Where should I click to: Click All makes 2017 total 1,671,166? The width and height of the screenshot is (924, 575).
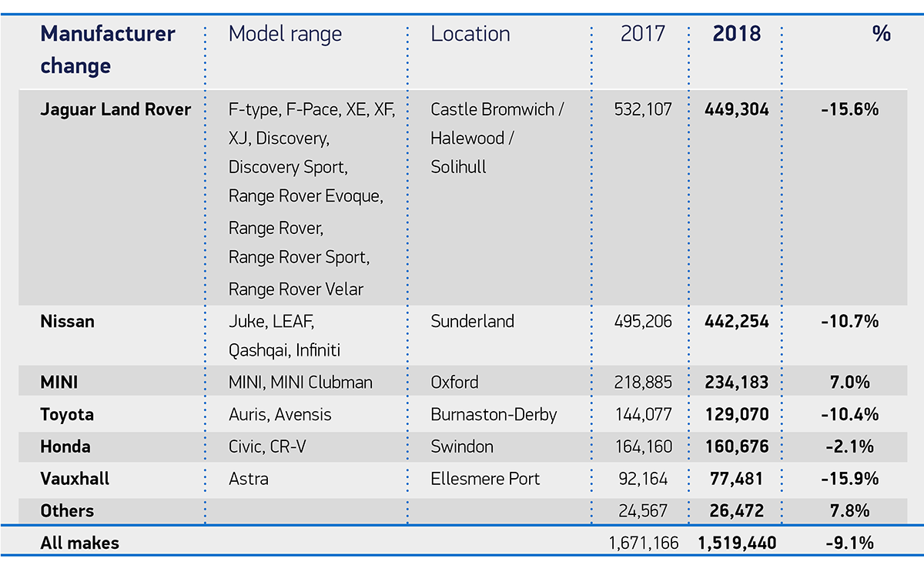tap(643, 543)
